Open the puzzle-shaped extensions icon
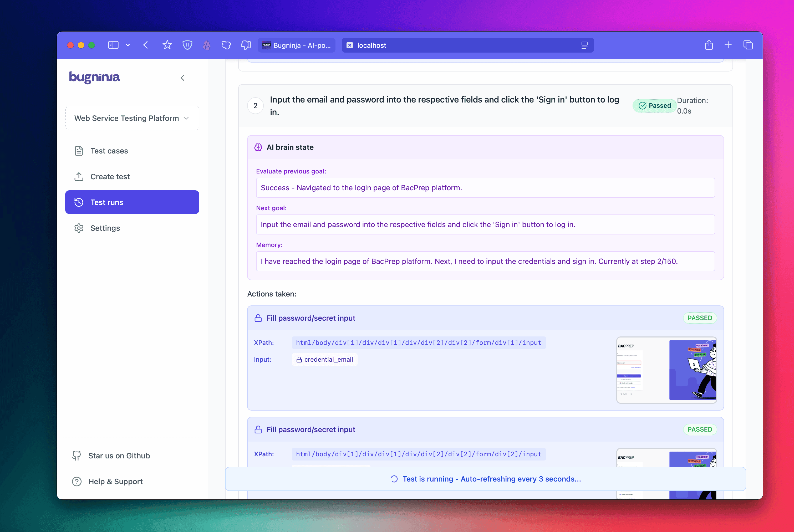The width and height of the screenshot is (794, 532). (x=226, y=45)
